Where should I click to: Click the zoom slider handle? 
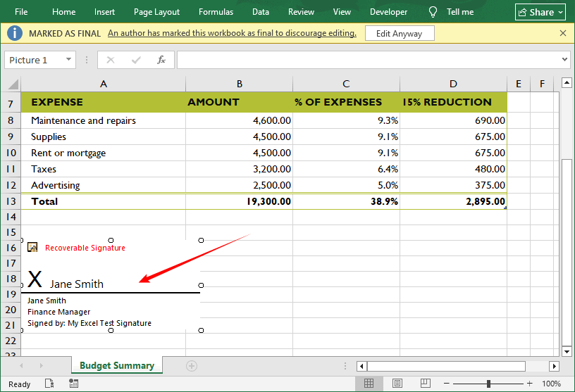point(488,384)
